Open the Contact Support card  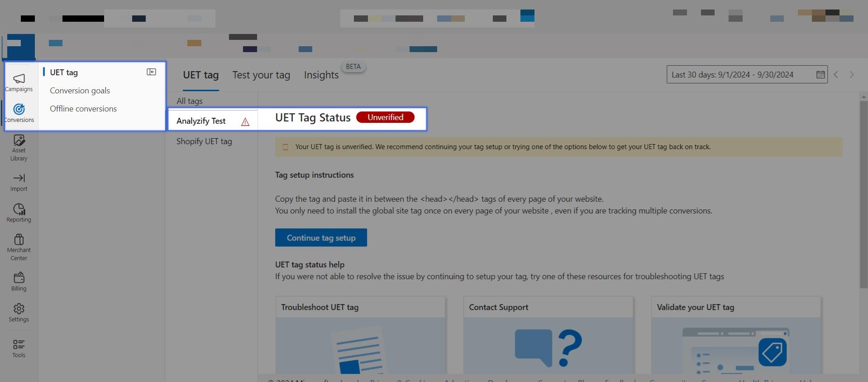pos(548,335)
